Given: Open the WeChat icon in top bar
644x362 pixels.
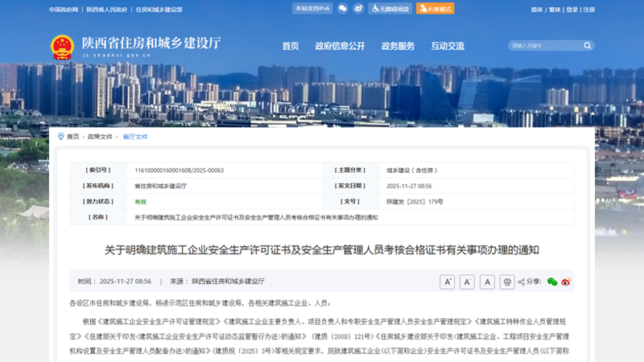Looking at the screenshot, I should point(342,9).
